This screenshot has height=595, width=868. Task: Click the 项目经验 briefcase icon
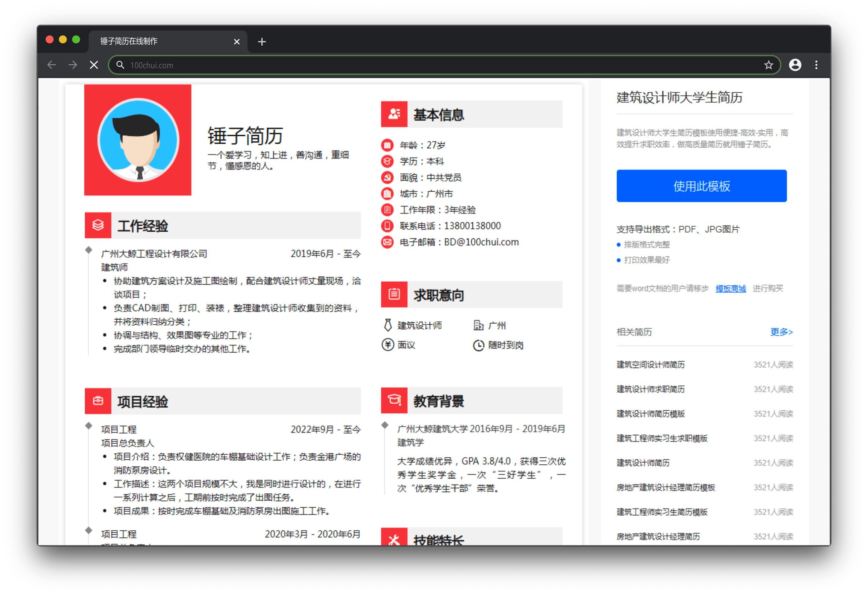click(x=98, y=401)
